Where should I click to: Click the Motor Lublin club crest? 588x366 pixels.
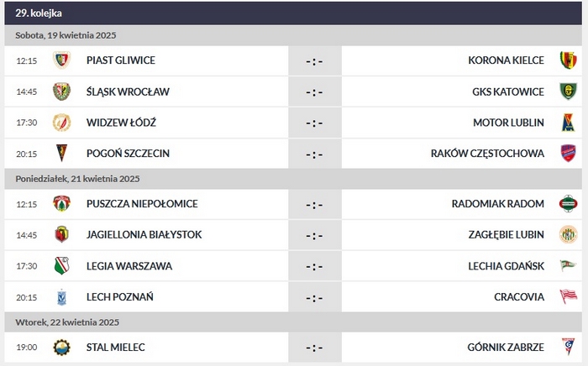[x=568, y=123]
